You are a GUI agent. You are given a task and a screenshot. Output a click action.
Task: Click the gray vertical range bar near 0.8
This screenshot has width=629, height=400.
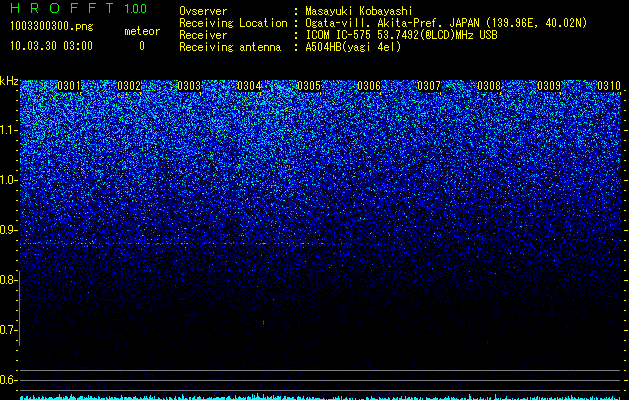coord(20,308)
